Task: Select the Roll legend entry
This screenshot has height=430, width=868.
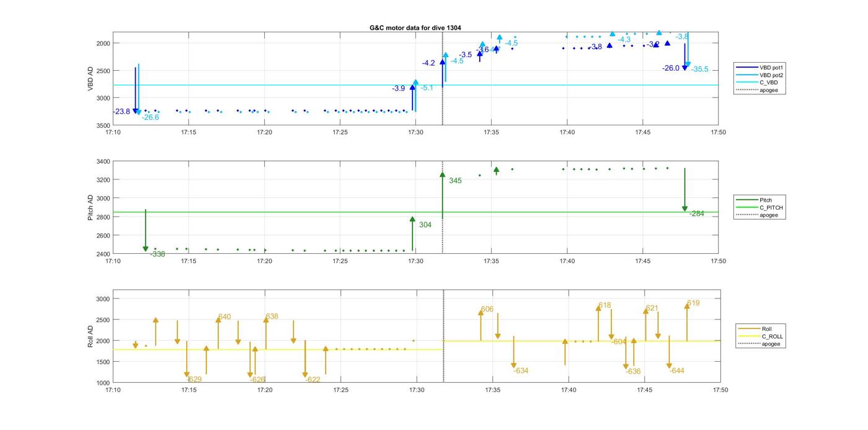Action: pos(766,329)
